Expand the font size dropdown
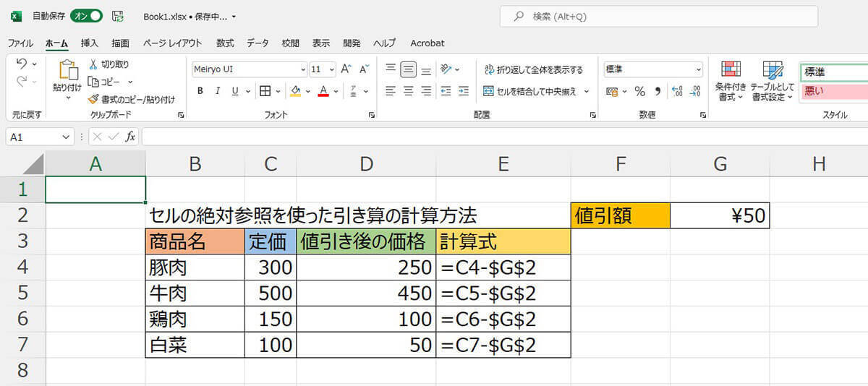868x386 pixels. click(331, 70)
